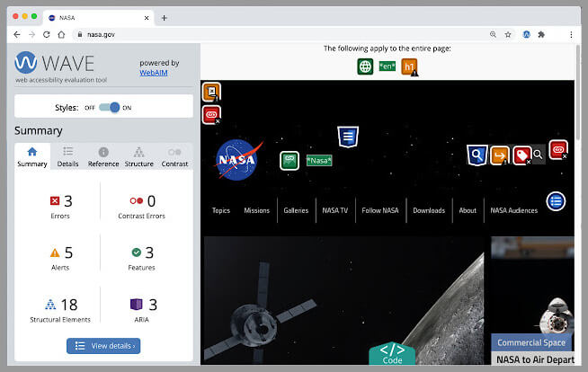
Task: Click the Structural Elements icon
Action: coord(50,305)
